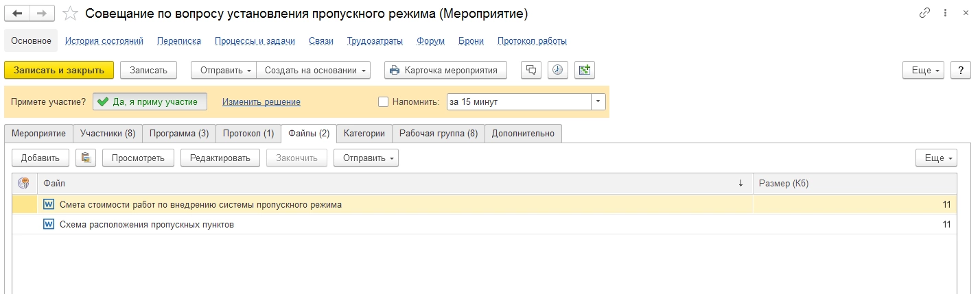Click the clock icon in toolbar

558,70
